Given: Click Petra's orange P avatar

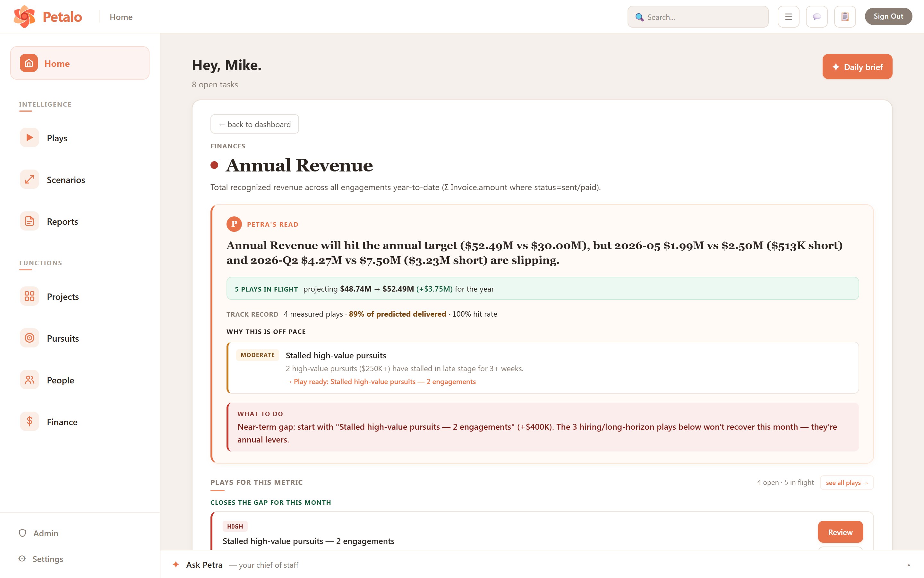Looking at the screenshot, I should [234, 224].
